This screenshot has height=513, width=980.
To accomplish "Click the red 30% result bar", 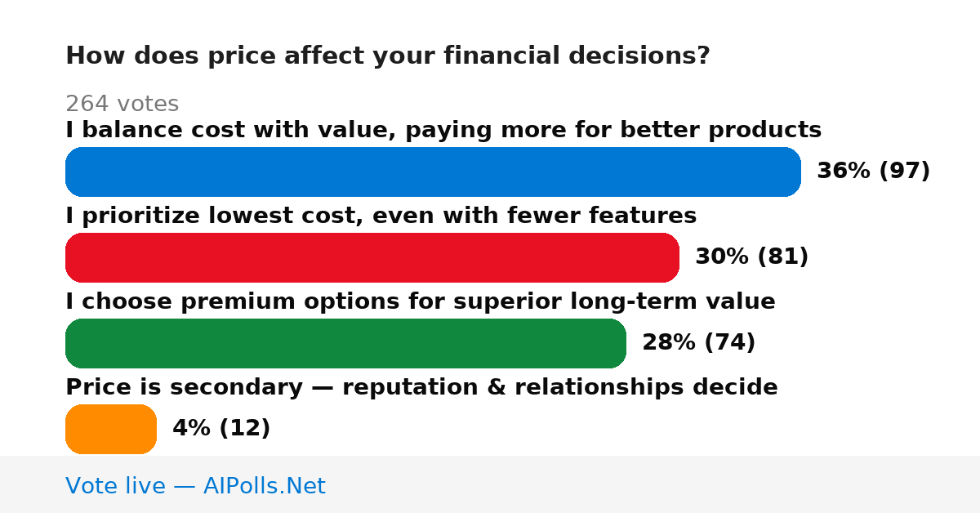I will click(x=372, y=257).
